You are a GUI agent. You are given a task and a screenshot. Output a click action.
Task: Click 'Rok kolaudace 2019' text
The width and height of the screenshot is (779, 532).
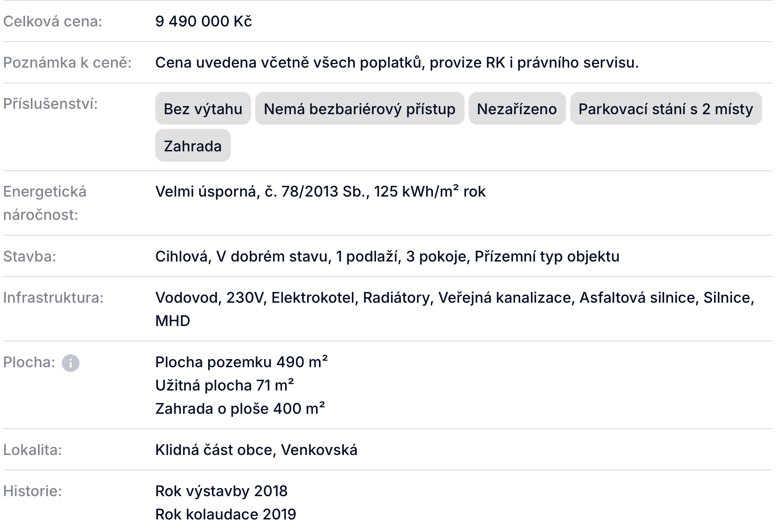226,515
